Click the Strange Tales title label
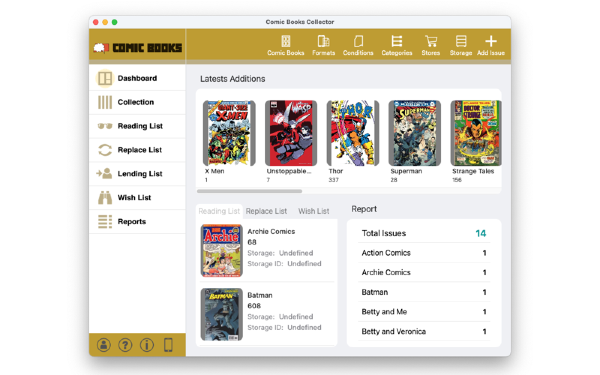The image size is (600, 375). tap(473, 171)
